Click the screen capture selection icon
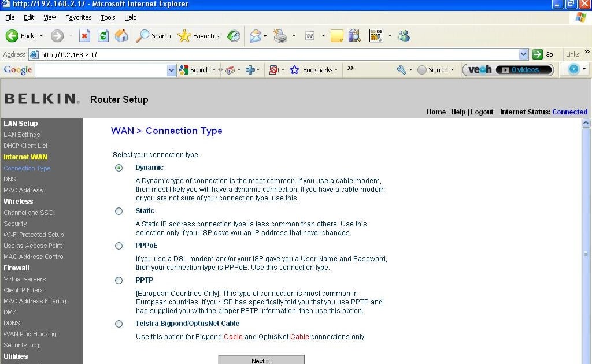Screen dimensions: 592x364 (x=376, y=36)
